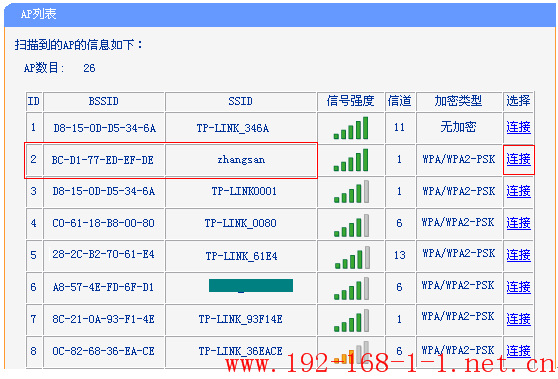Click BSSID D8-15-0D-D5-34-6A in TP-LINK_346A row

click(105, 128)
